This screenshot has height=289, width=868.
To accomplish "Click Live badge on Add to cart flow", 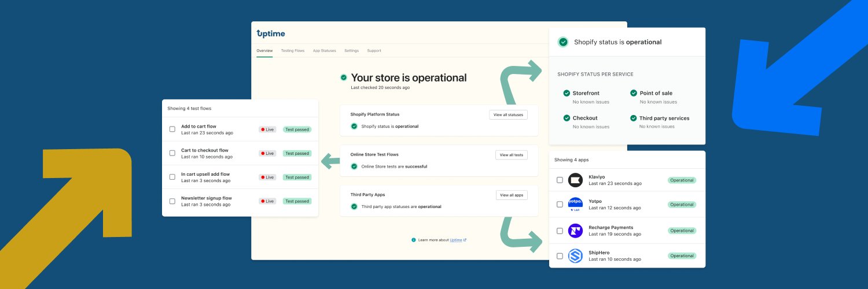I will tap(267, 129).
